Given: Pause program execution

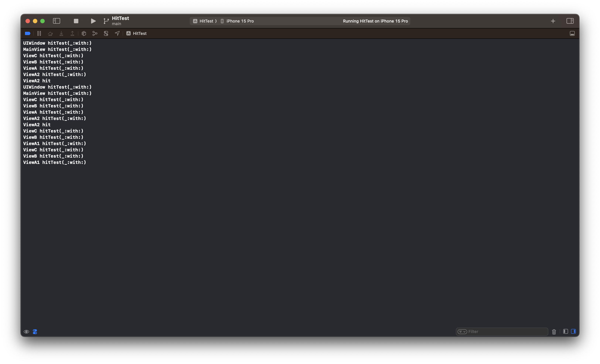Looking at the screenshot, I should pos(39,34).
